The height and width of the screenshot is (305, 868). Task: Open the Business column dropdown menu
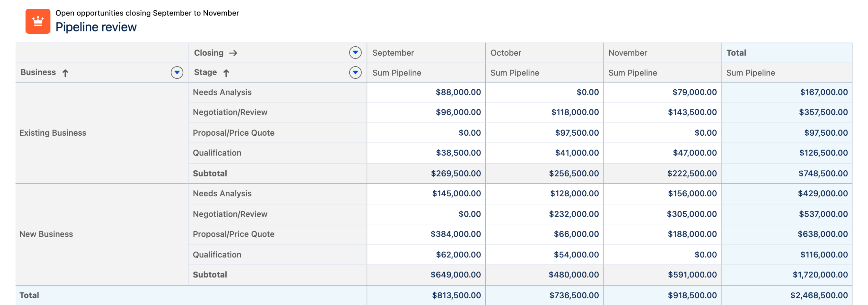point(177,73)
